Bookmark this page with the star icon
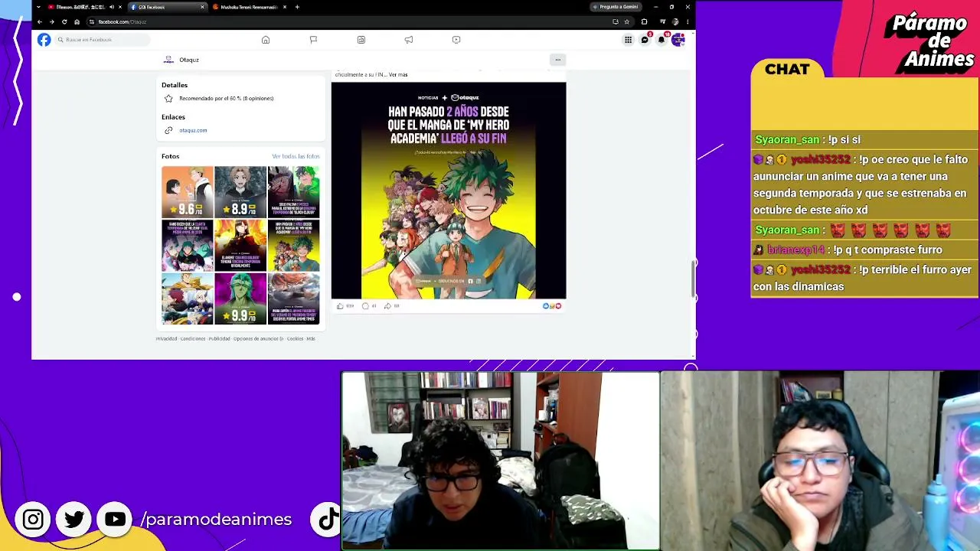This screenshot has height=551, width=980. (x=626, y=21)
